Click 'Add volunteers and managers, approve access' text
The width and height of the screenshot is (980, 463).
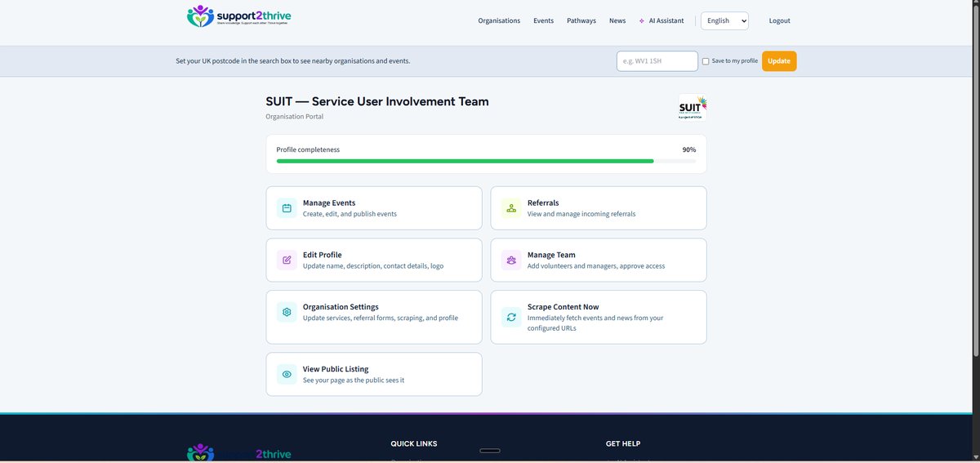(x=596, y=266)
